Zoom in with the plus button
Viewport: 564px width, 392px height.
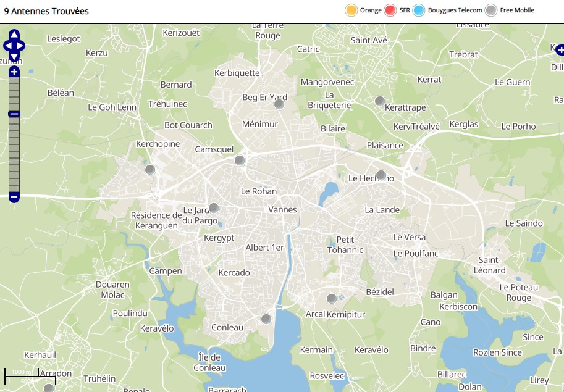pos(14,72)
